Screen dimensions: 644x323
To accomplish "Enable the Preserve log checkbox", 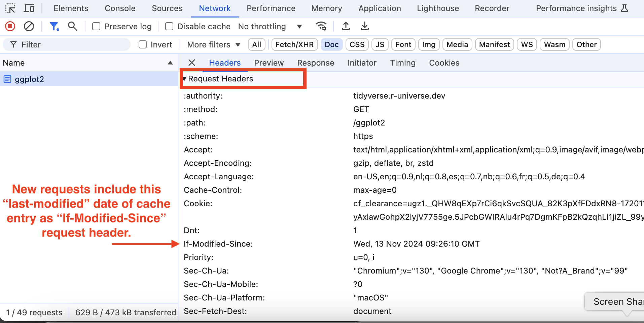I will tap(96, 26).
